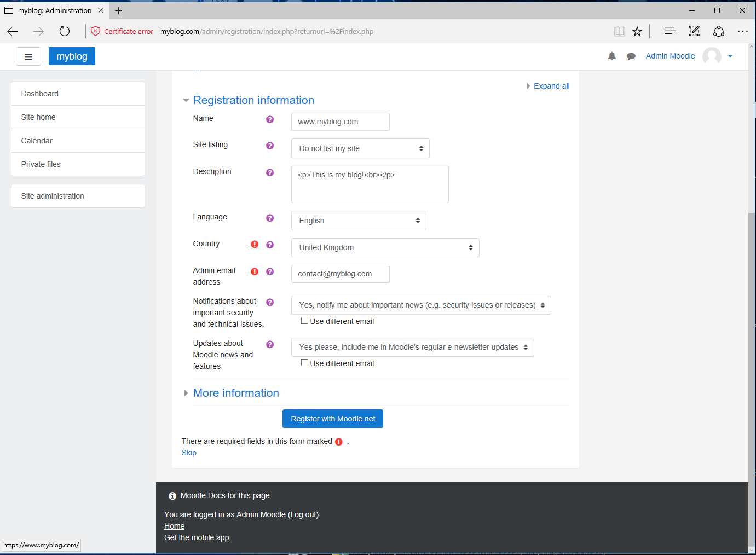Click the myblog site brand button
This screenshot has width=756, height=555.
(x=72, y=56)
